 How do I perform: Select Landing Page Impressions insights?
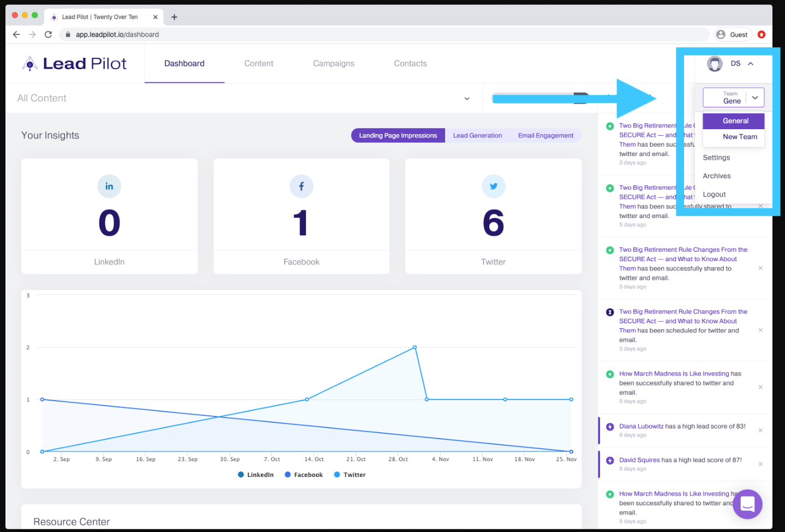coord(398,136)
